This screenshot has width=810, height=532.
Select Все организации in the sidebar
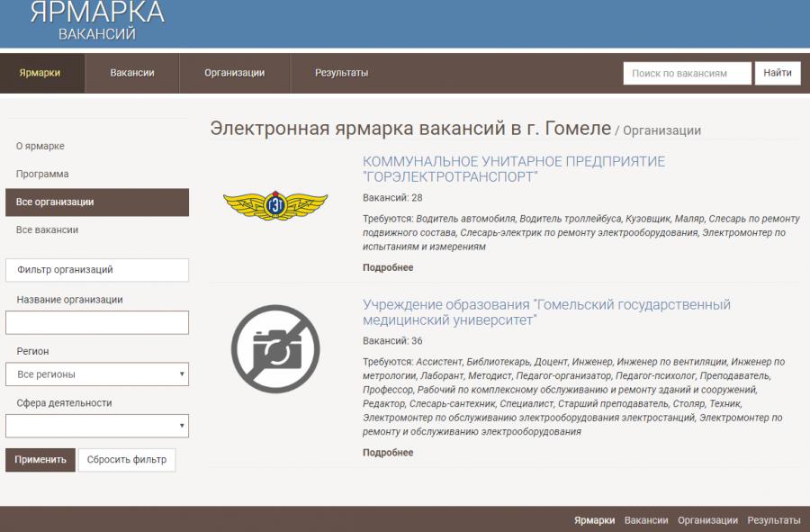(97, 202)
